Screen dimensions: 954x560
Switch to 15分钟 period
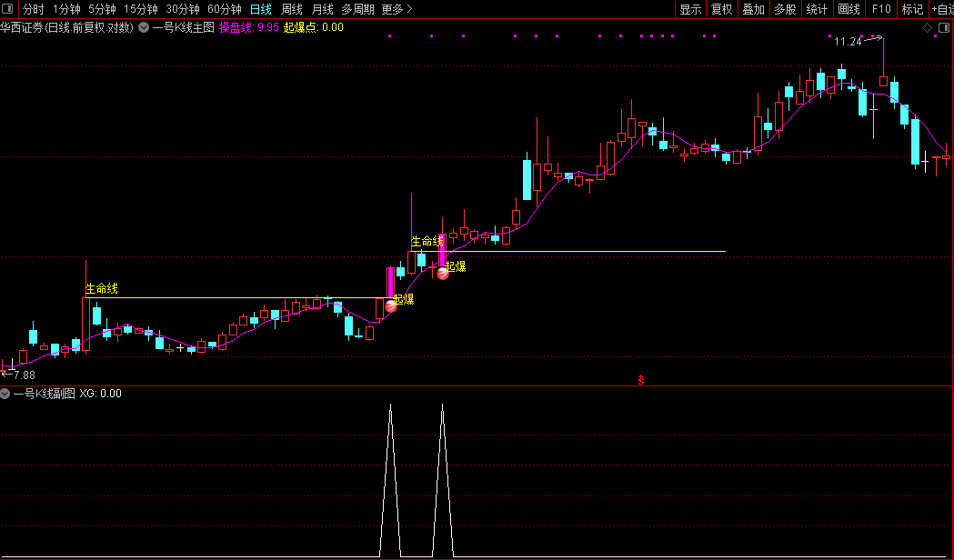(141, 9)
